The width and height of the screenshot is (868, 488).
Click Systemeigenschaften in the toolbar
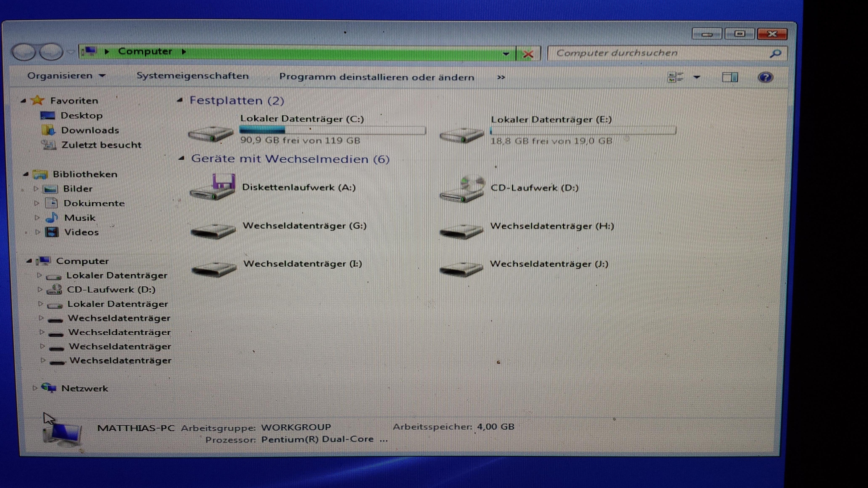192,76
